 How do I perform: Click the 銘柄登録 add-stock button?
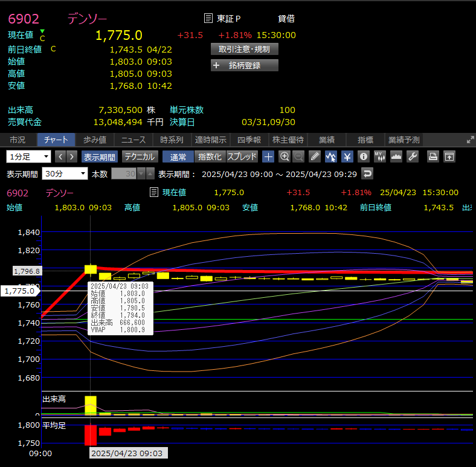pos(245,65)
